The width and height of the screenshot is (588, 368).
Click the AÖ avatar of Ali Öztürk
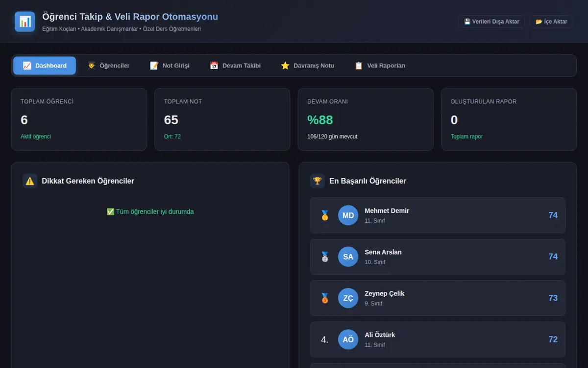pos(348,340)
